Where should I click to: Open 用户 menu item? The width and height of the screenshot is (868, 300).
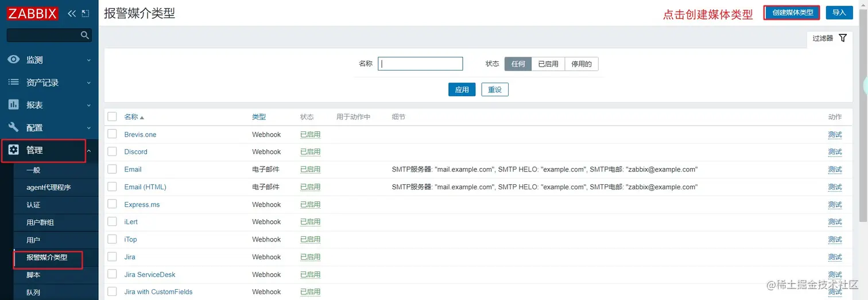coord(33,240)
